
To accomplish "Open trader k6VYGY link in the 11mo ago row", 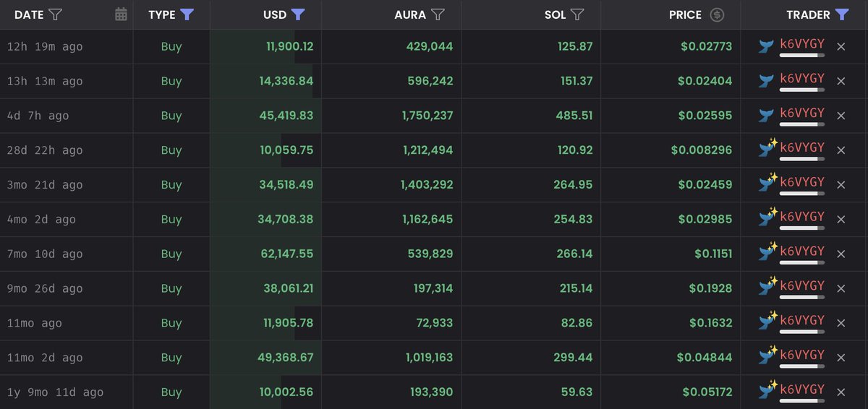I will point(802,320).
